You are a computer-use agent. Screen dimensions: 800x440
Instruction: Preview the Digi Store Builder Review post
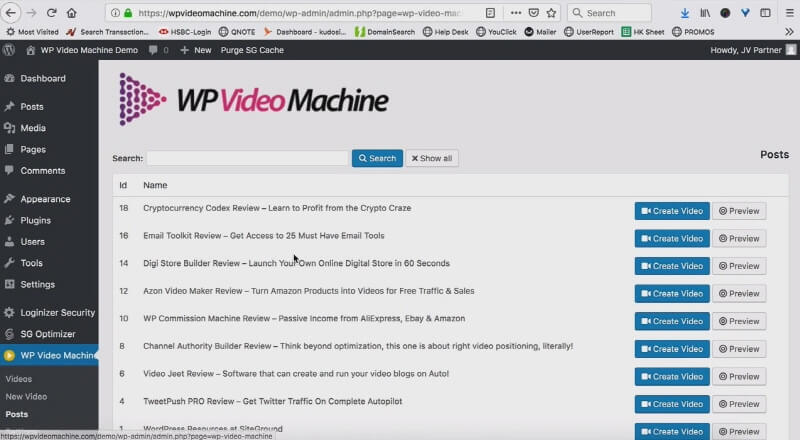[x=739, y=266]
